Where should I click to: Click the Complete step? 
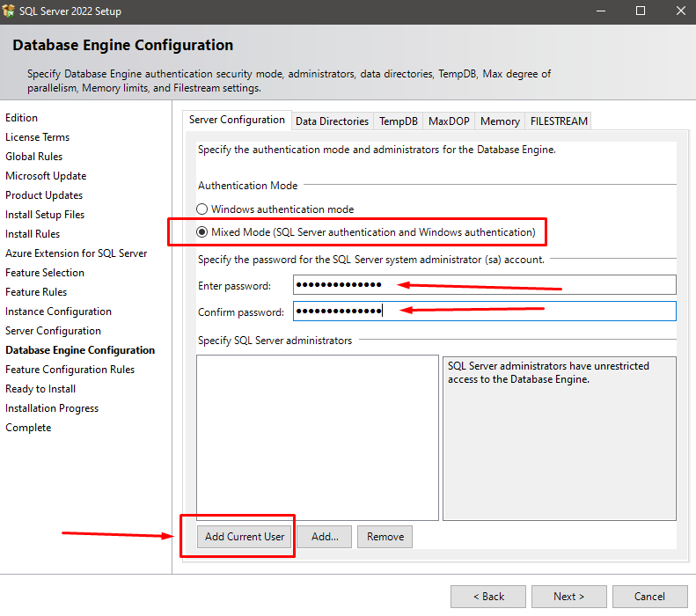[x=28, y=428]
